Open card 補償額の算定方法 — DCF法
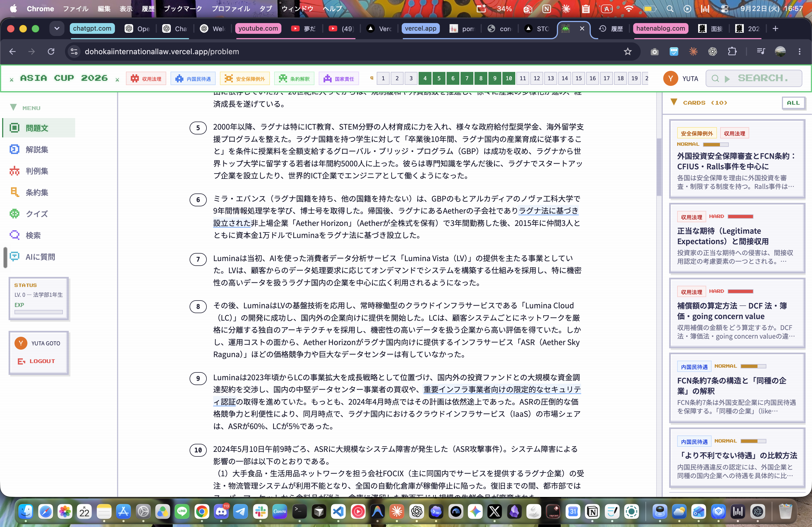The image size is (812, 527). click(x=737, y=313)
